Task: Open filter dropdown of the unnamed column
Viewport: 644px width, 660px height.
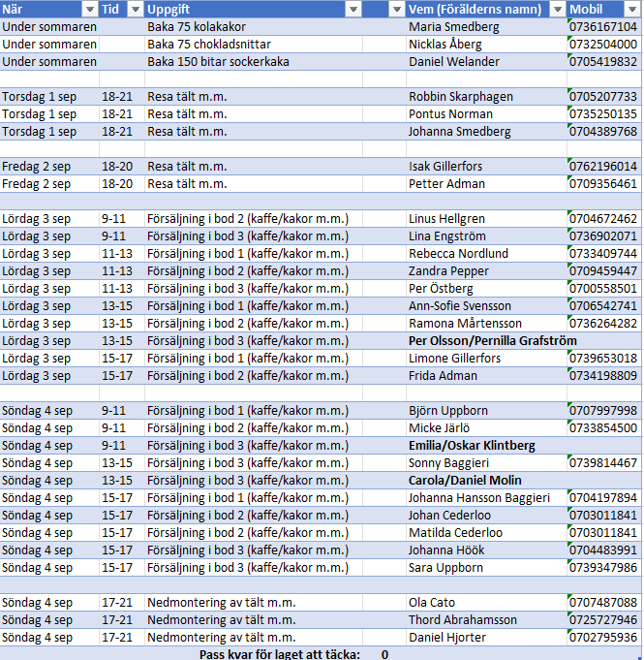Action: [x=397, y=10]
